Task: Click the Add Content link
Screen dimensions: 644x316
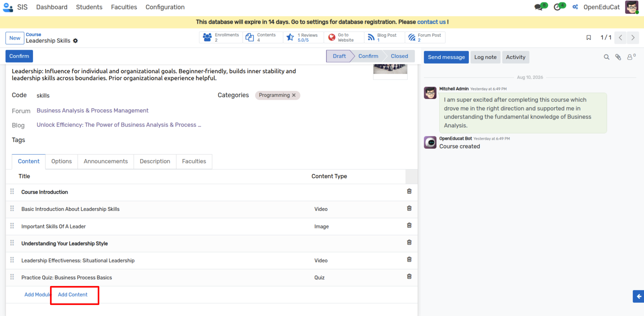Action: click(x=73, y=294)
